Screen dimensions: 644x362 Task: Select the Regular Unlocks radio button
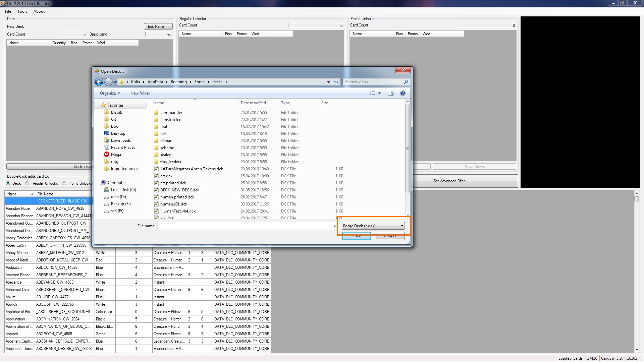click(x=28, y=183)
